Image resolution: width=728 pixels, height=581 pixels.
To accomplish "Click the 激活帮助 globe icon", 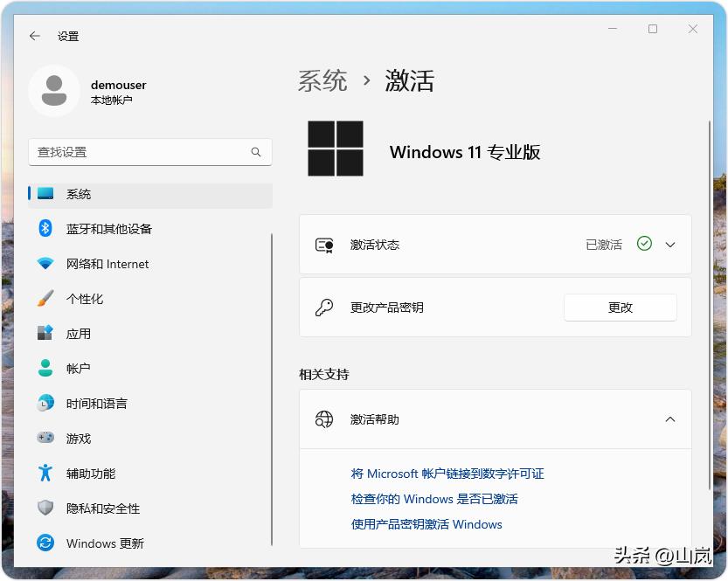I will coord(324,419).
